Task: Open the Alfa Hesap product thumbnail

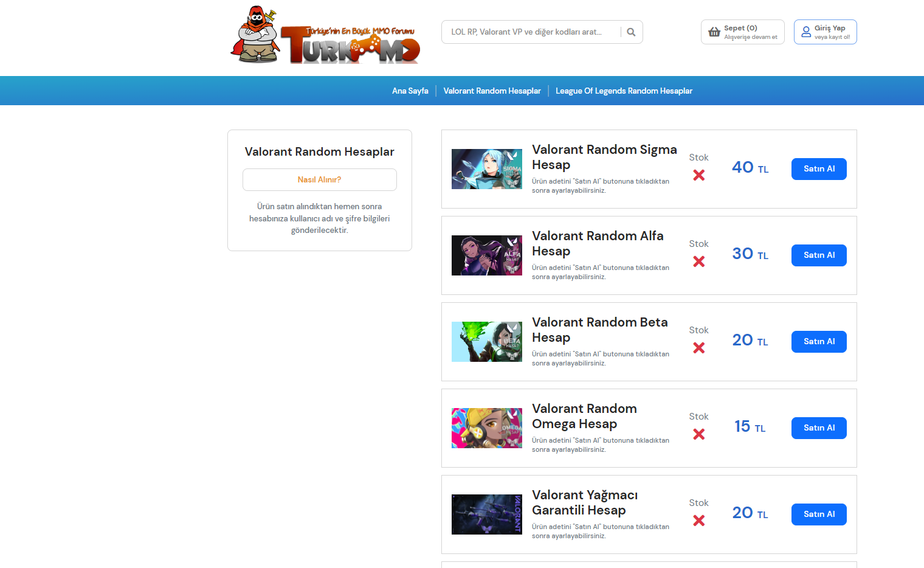Action: coord(487,255)
